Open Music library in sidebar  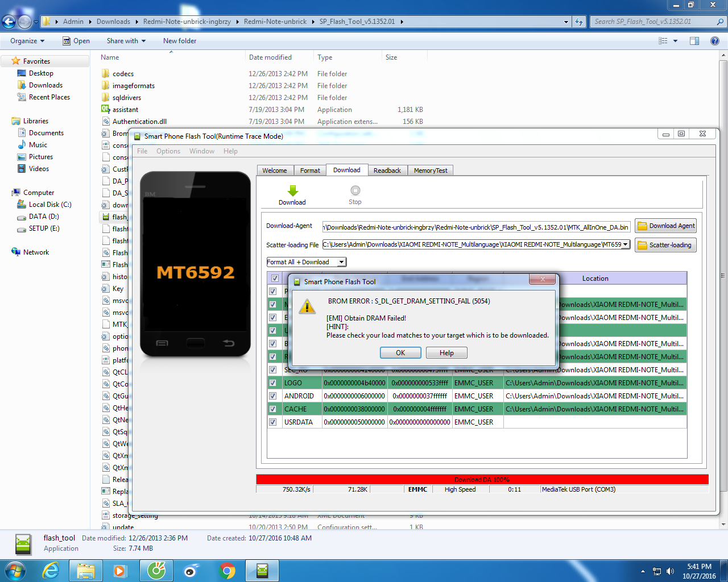point(38,145)
